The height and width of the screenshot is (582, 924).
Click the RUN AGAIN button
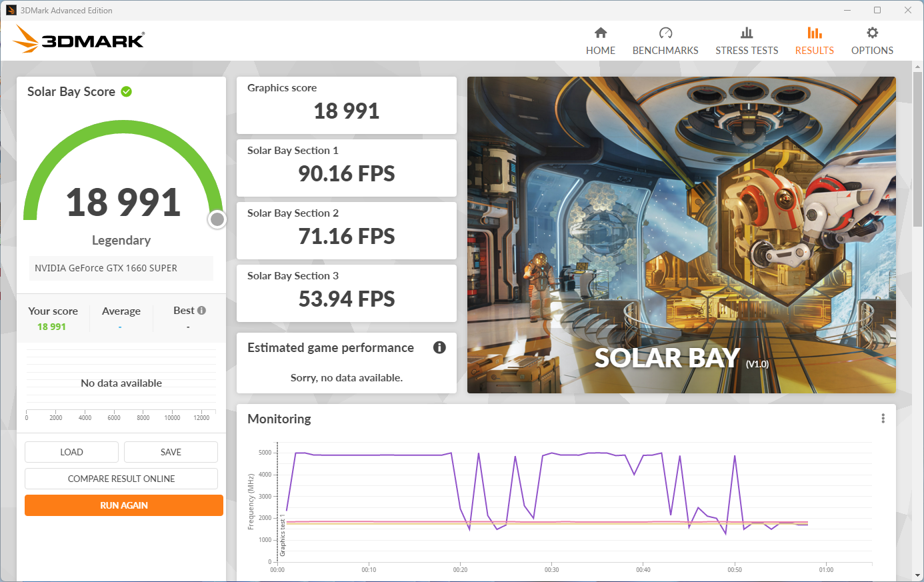(124, 505)
